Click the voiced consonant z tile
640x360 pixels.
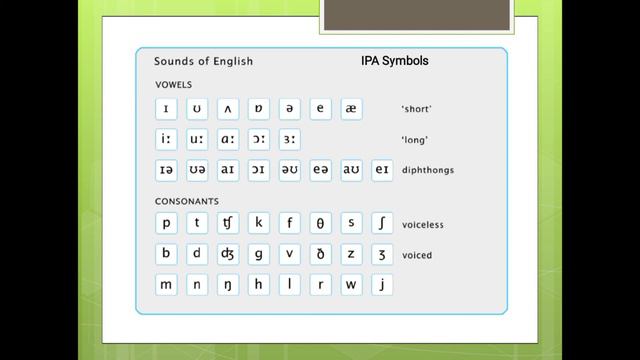tap(351, 254)
